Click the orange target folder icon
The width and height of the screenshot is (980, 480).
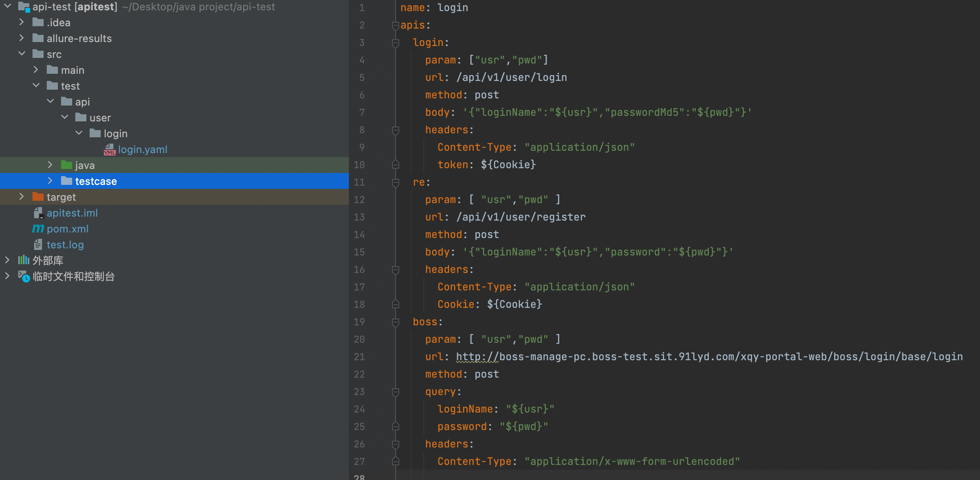[x=38, y=197]
